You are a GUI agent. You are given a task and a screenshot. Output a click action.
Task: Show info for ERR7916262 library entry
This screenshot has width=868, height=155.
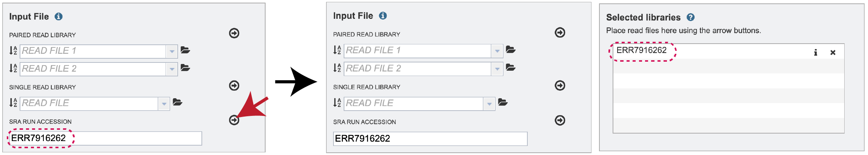(x=816, y=52)
